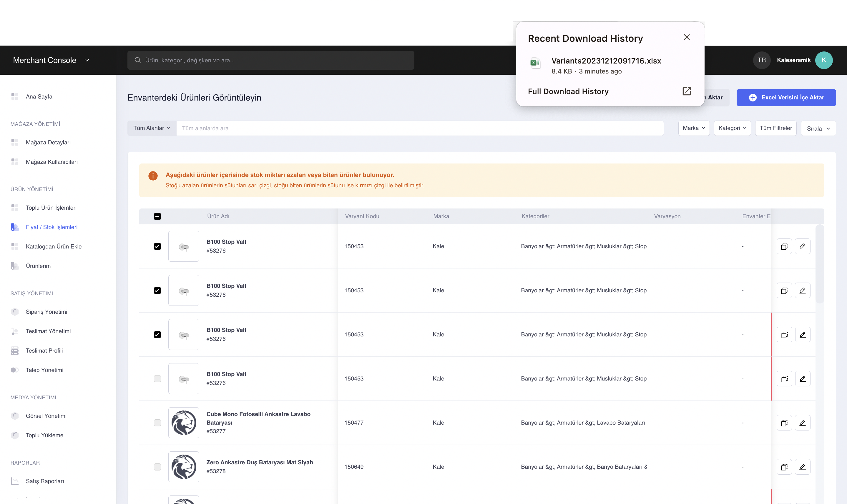Check the Zero Ankastre Duş Bataryası row checkbox
The width and height of the screenshot is (847, 504).
click(157, 467)
